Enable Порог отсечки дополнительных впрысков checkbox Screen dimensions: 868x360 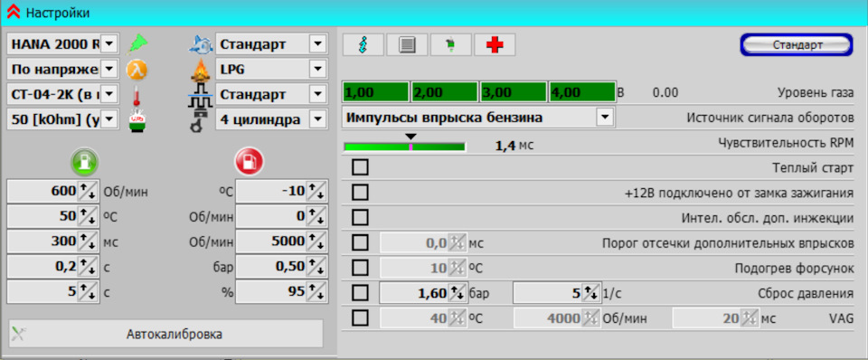pos(360,242)
